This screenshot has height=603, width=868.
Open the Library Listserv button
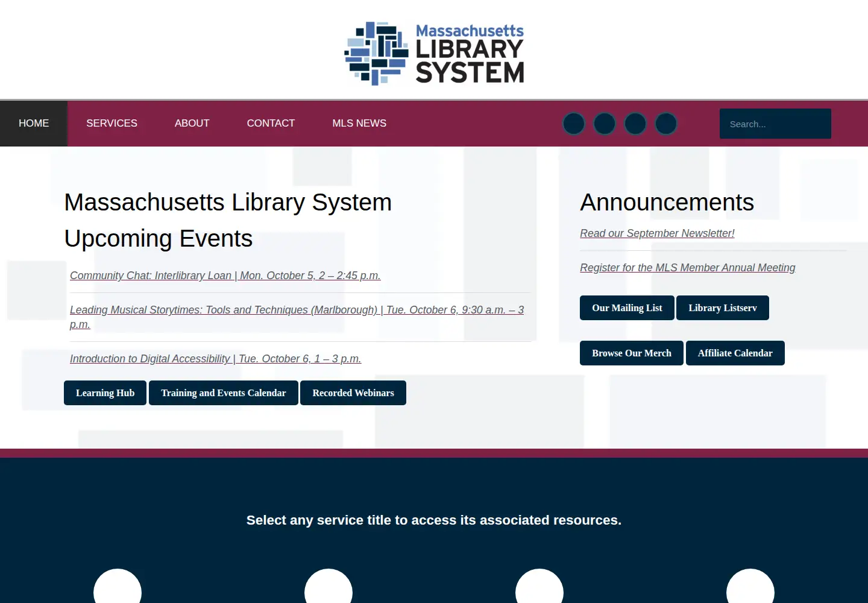pos(723,308)
